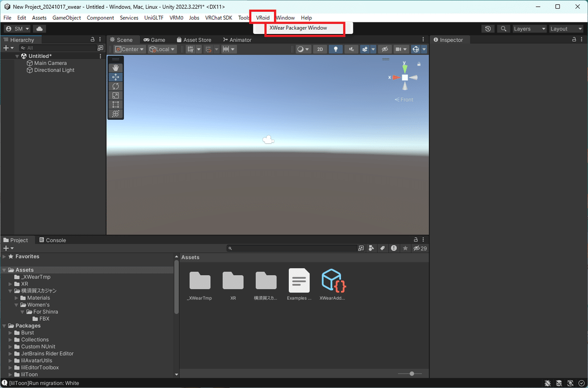The image size is (588, 388).
Task: Select the Scale tool
Action: pyautogui.click(x=116, y=95)
